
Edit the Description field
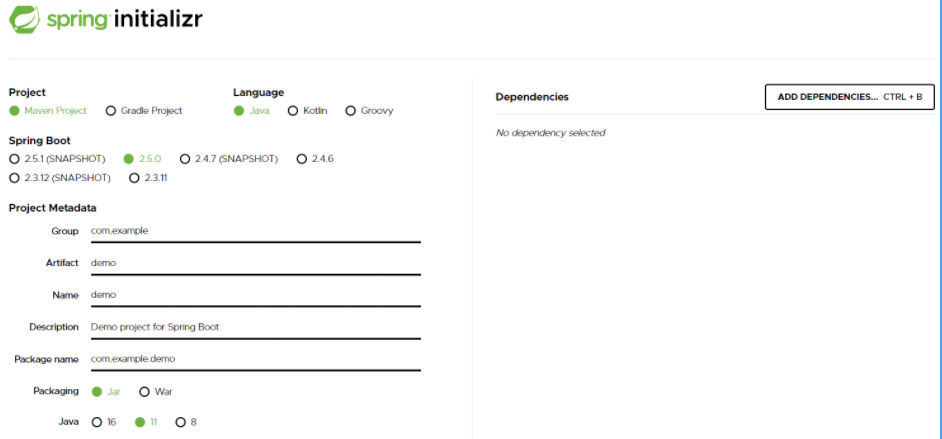pos(255,327)
